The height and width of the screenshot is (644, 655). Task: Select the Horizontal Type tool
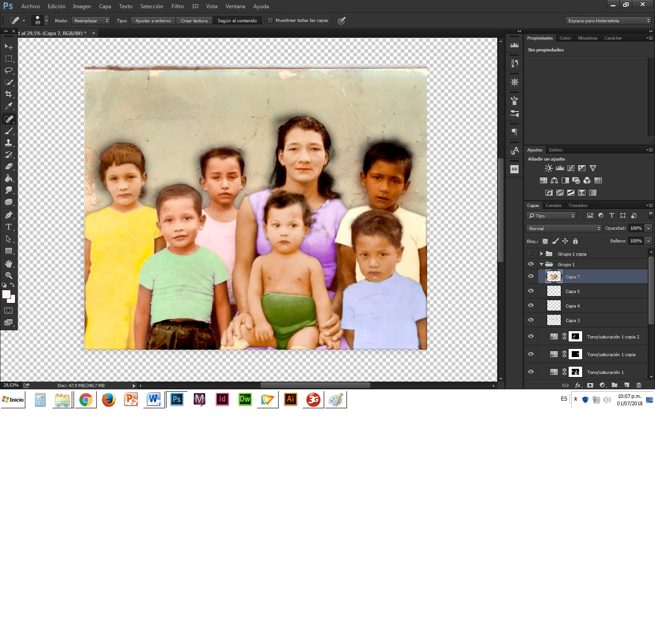click(9, 226)
